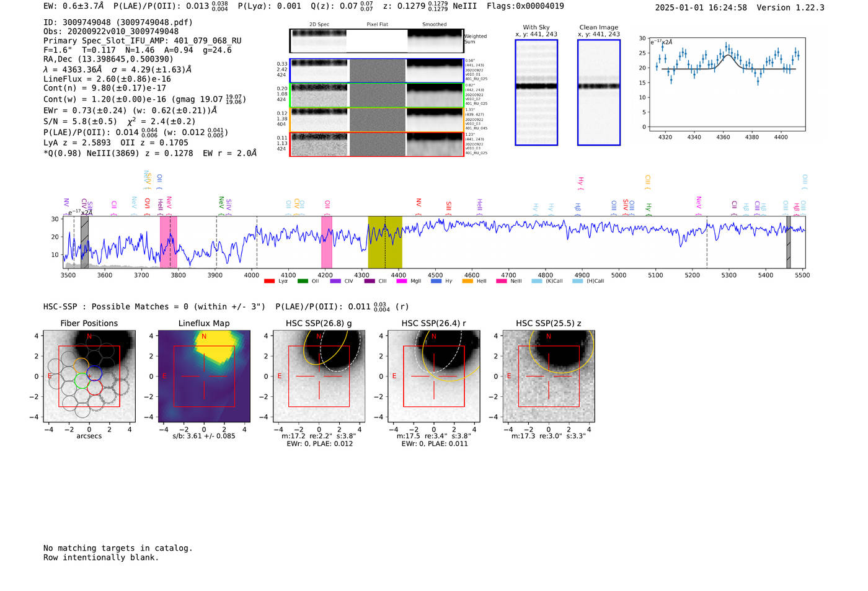
Task: Click the 'Row intentionally blank.' text
Action: (x=101, y=558)
